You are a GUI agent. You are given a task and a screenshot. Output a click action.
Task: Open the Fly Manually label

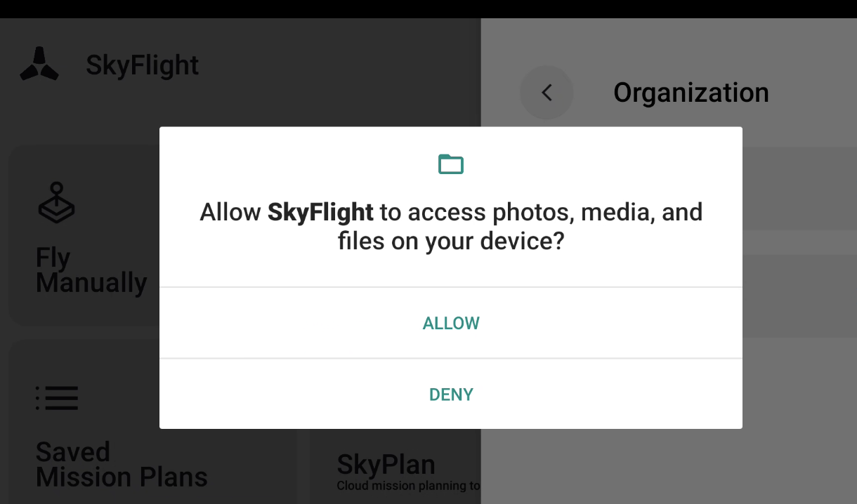coord(91,270)
